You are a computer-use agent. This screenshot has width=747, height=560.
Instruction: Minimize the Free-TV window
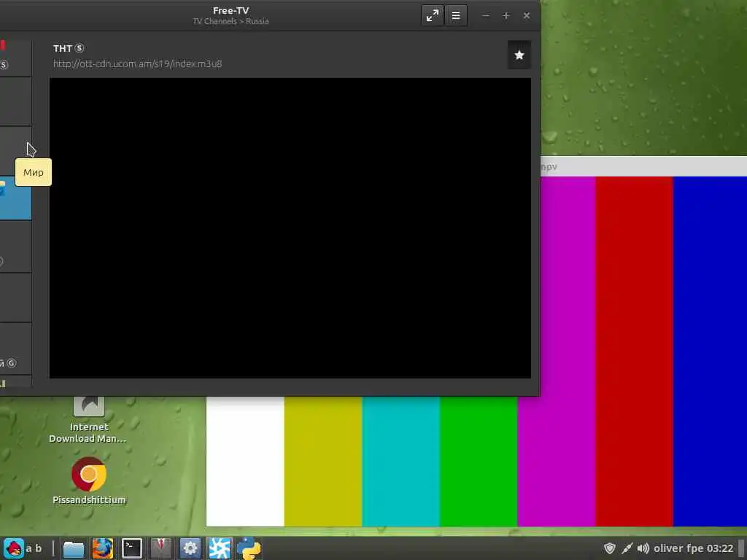(485, 16)
